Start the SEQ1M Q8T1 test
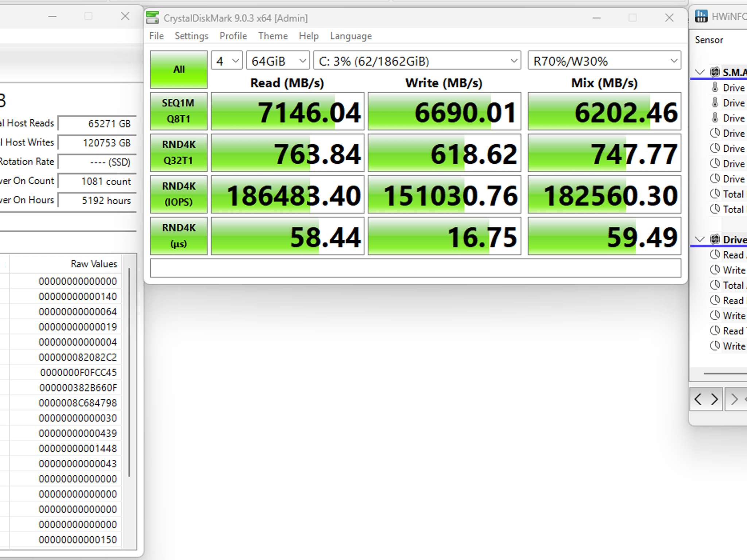This screenshot has width=747, height=560. [179, 111]
